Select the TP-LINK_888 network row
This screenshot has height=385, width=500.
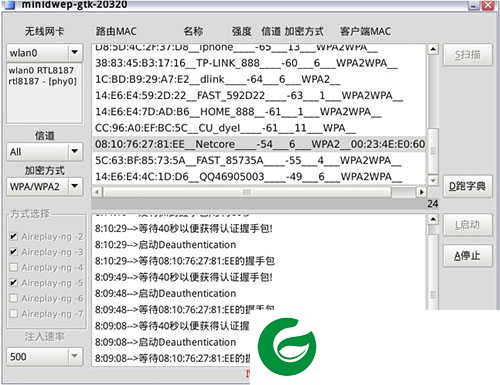click(259, 63)
